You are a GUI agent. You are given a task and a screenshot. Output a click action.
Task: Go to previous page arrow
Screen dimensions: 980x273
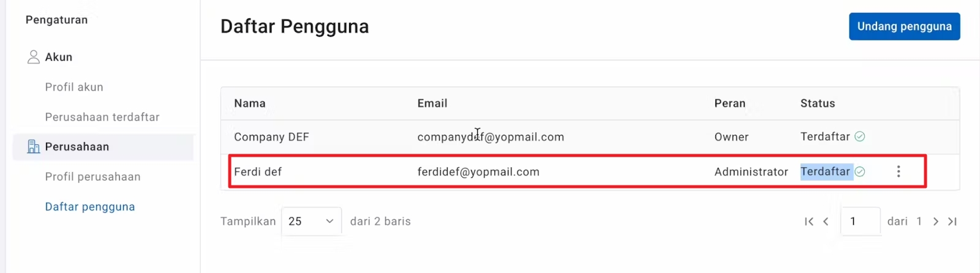(x=826, y=222)
